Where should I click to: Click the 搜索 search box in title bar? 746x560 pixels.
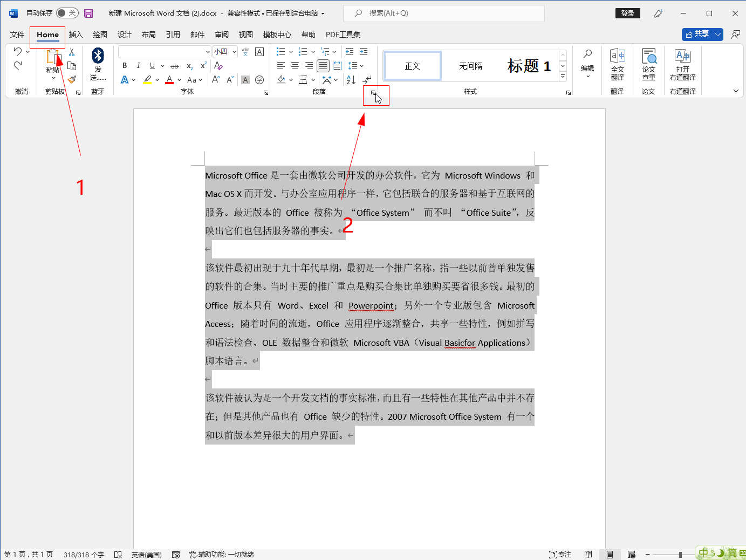coord(443,13)
